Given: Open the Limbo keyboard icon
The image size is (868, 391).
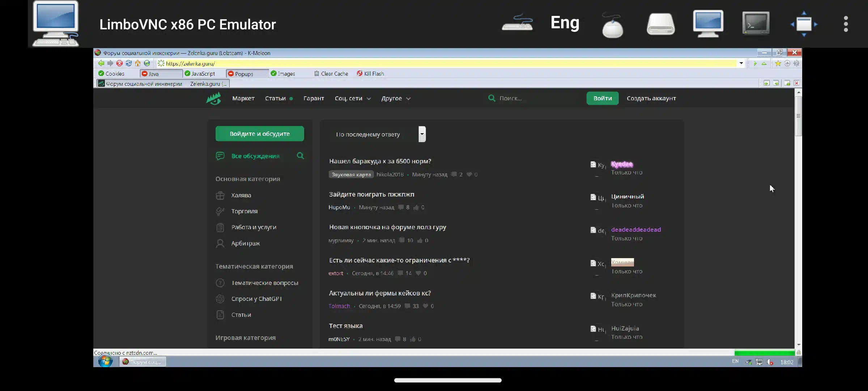Looking at the screenshot, I should tap(517, 23).
